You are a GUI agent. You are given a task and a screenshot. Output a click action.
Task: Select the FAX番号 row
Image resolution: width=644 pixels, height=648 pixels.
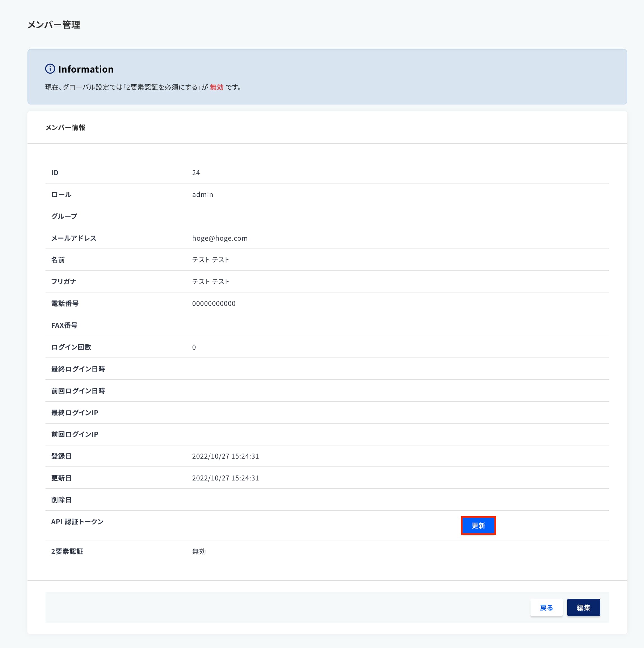(x=64, y=325)
